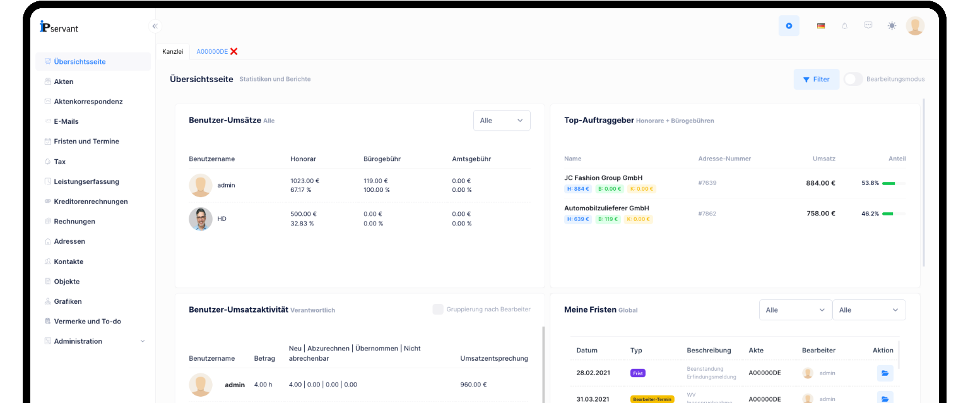Switch to the Kanzlei tab
This screenshot has height=403, width=980.
pyautogui.click(x=172, y=51)
